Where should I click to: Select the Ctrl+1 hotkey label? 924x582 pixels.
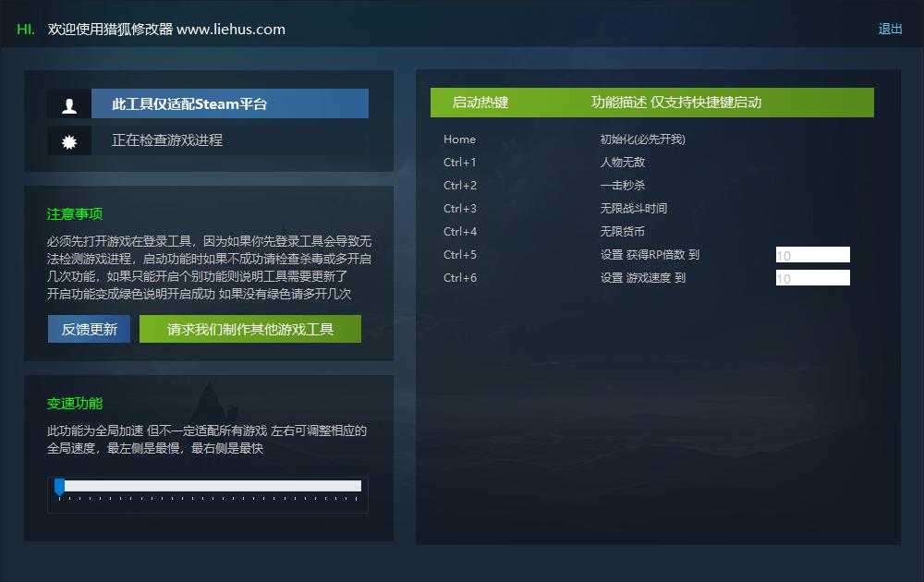459,163
